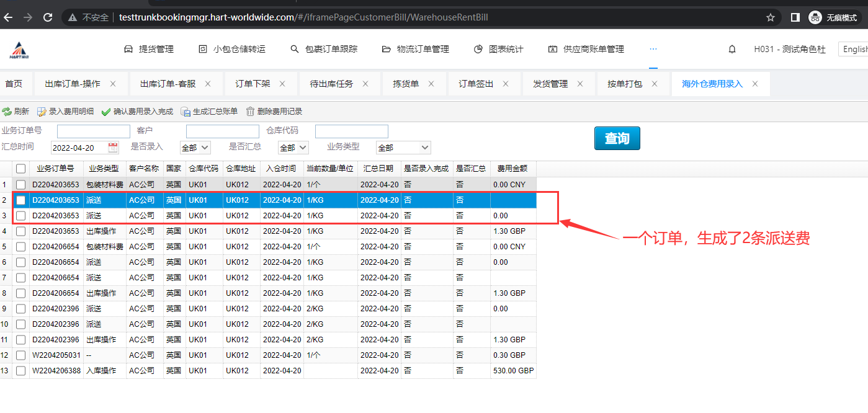Click the blue 查询 button
Screen dimensions: 868x413
tap(617, 138)
